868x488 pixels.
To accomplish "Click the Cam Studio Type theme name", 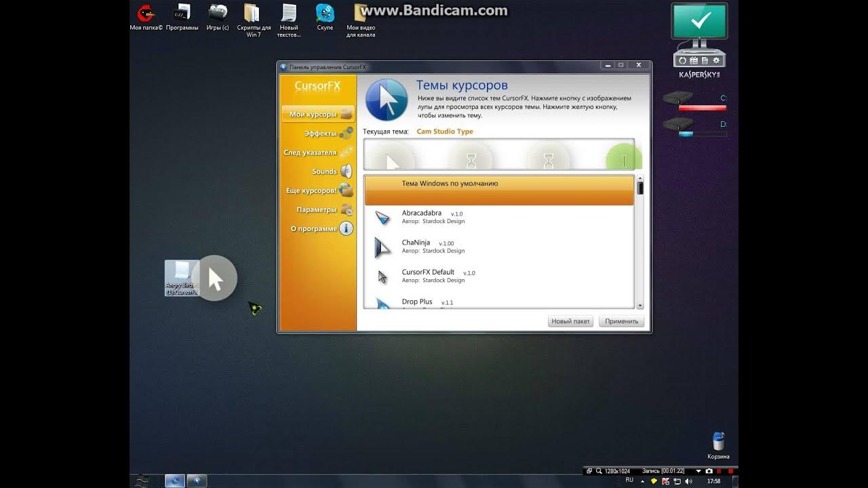I will tap(445, 131).
